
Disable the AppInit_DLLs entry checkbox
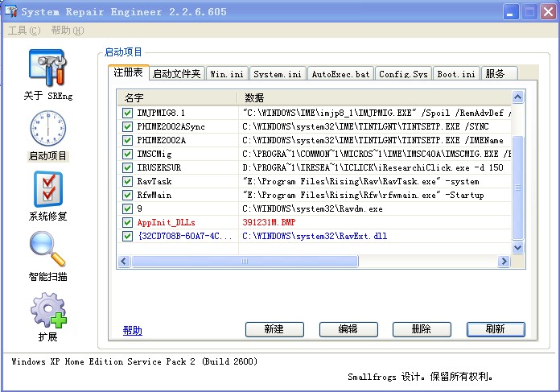point(127,223)
